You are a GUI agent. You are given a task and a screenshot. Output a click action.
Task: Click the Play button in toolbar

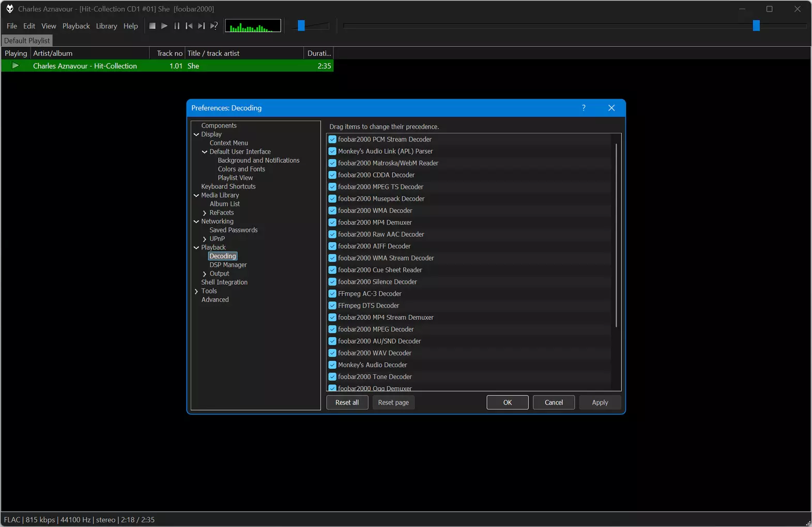tap(164, 26)
